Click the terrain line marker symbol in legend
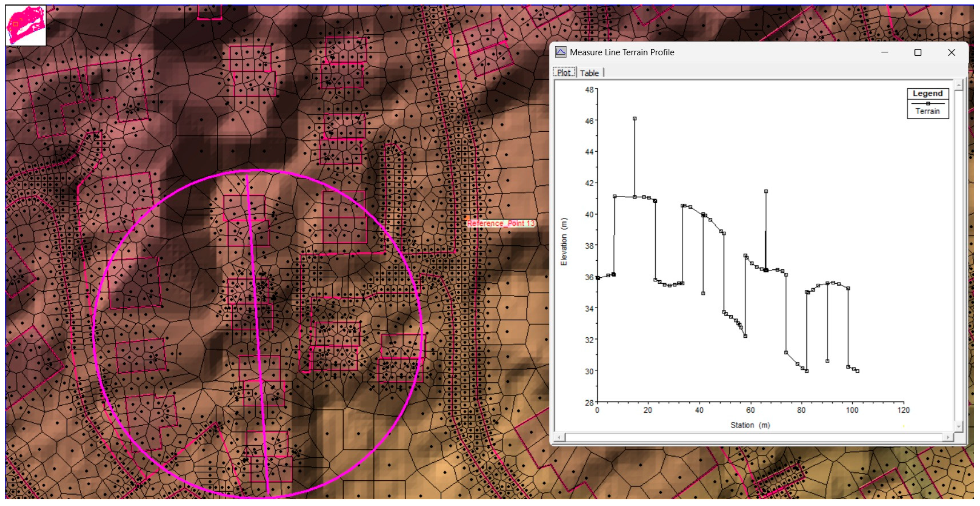Image resolution: width=980 pixels, height=506 pixels. (x=928, y=103)
